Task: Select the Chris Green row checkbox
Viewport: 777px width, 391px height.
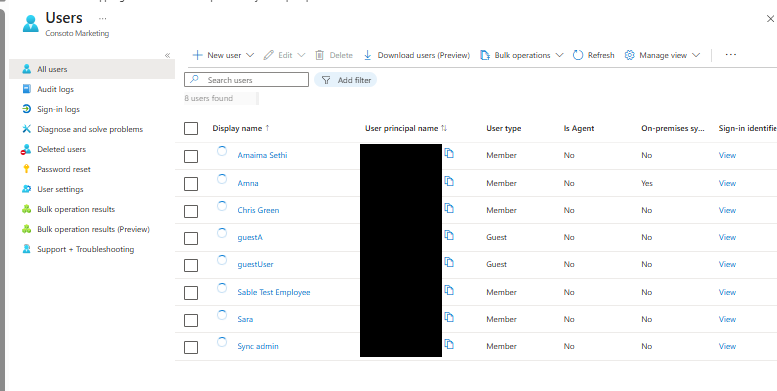Action: tap(191, 212)
